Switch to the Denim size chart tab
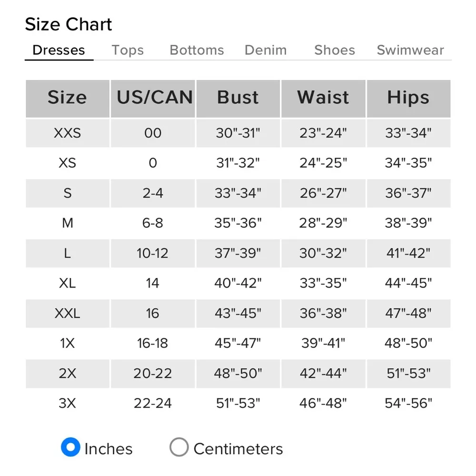Image resolution: width=476 pixels, height=476 pixels. point(266,50)
